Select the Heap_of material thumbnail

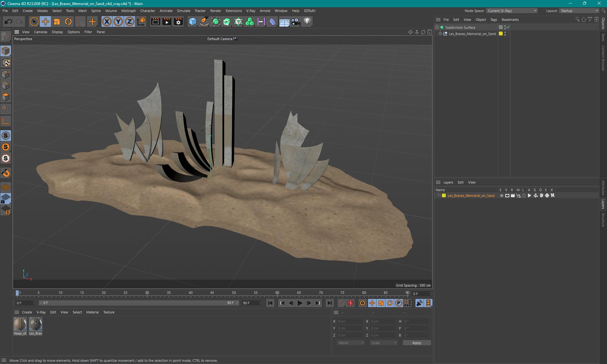[x=20, y=324]
